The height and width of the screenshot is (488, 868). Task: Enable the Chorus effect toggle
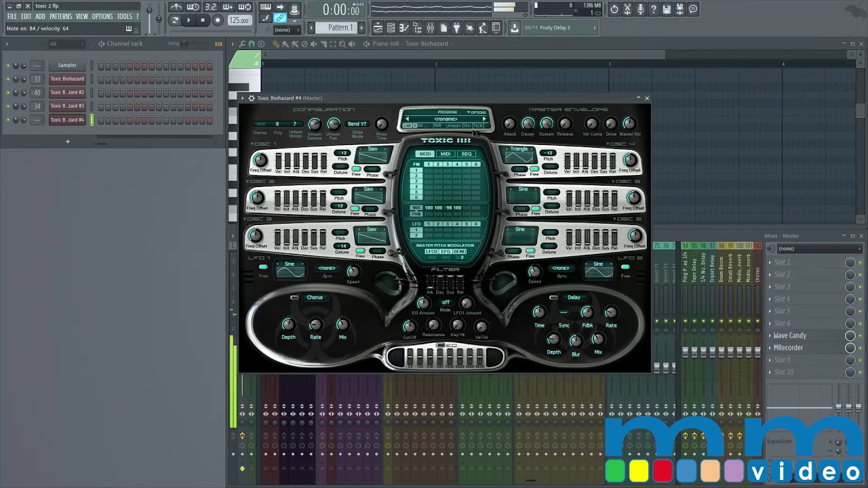pyautogui.click(x=294, y=298)
